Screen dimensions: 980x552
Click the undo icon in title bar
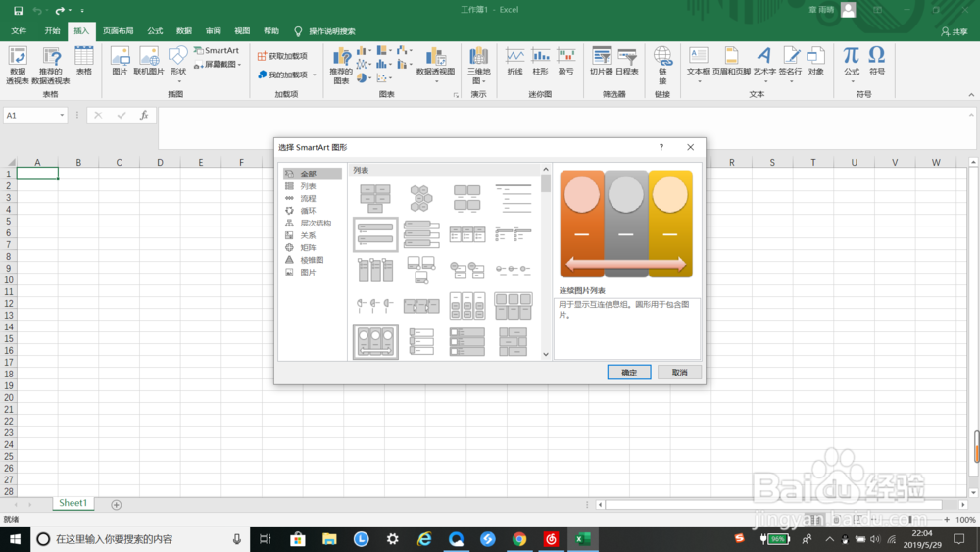37,10
